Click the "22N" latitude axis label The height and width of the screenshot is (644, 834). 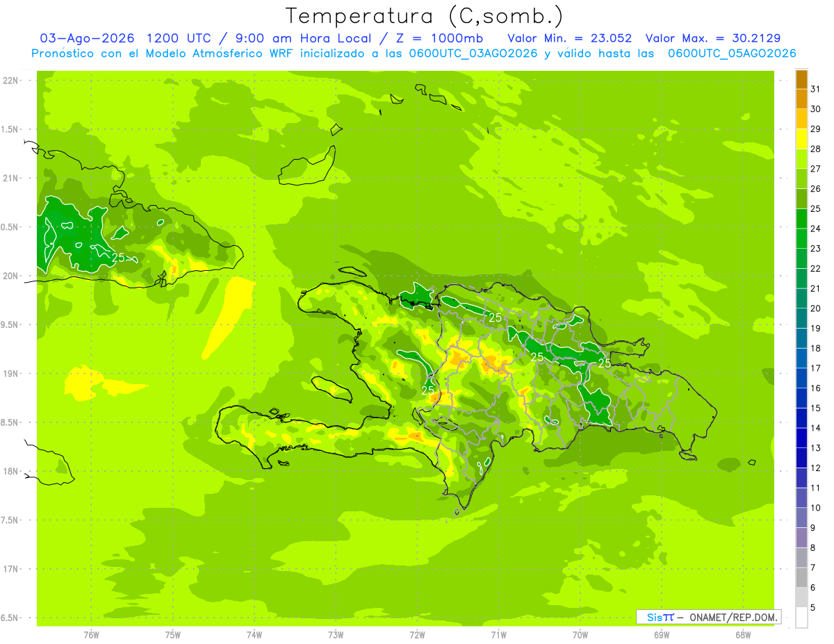(10, 81)
